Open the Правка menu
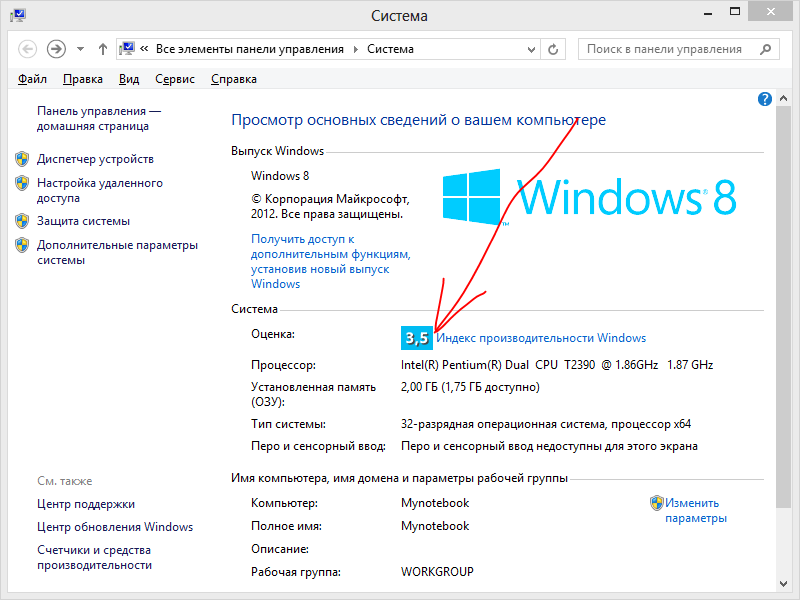Image resolution: width=800 pixels, height=600 pixels. tap(83, 79)
